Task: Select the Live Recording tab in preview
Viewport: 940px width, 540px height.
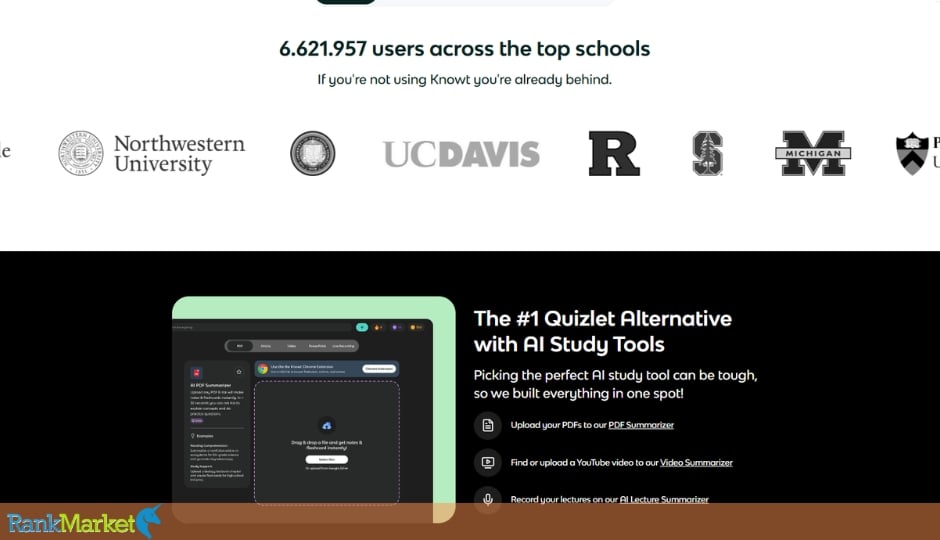Action: tap(344, 346)
